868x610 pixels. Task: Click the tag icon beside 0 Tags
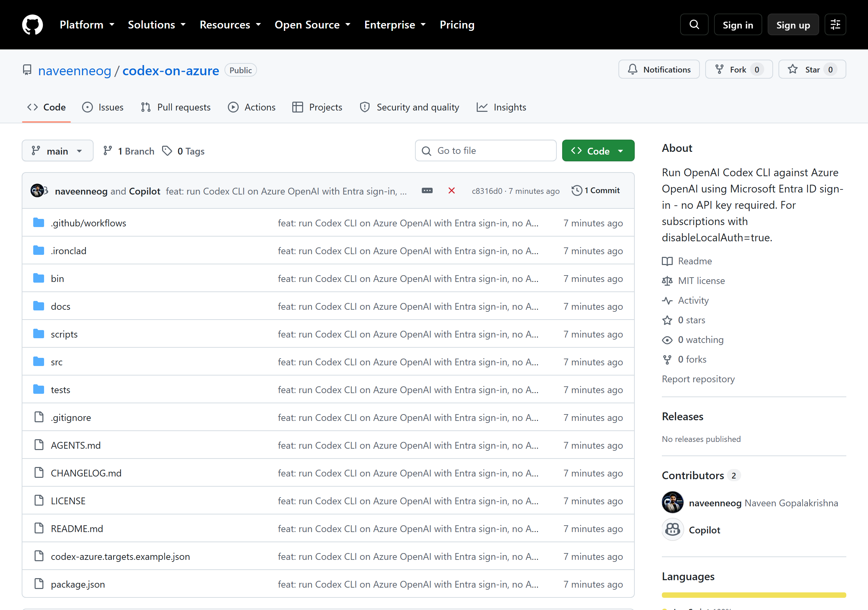tap(167, 151)
